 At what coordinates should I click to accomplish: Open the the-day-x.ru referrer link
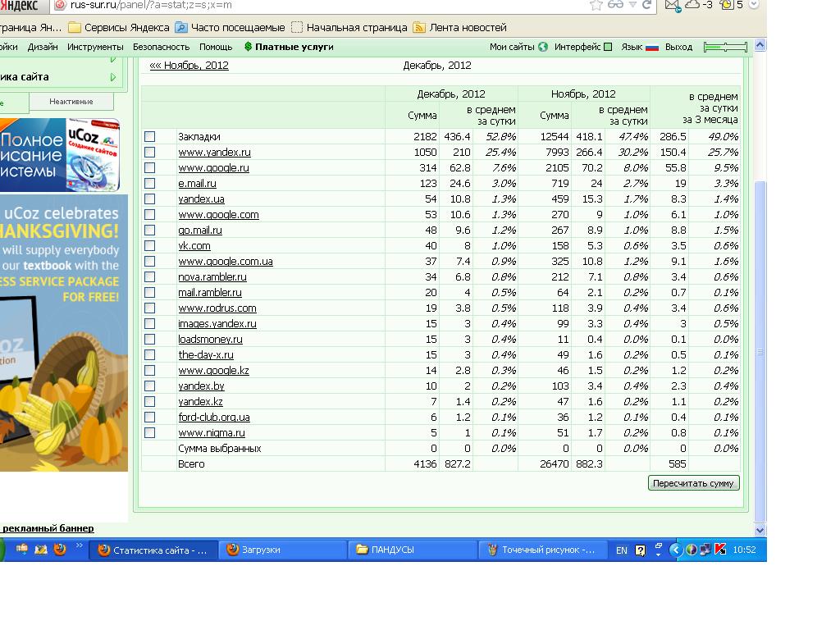[x=206, y=354]
